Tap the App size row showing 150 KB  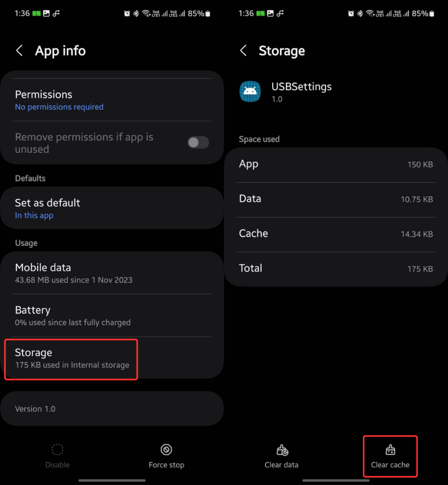tap(336, 164)
